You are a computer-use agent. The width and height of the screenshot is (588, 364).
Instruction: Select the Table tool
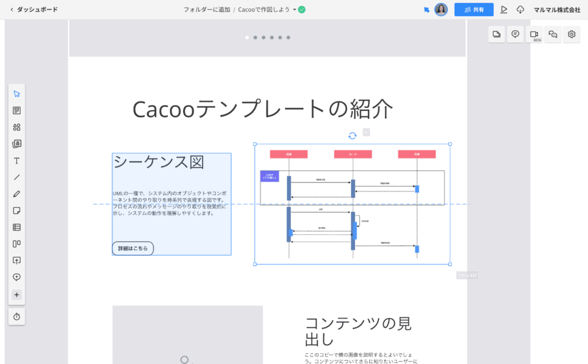click(17, 227)
